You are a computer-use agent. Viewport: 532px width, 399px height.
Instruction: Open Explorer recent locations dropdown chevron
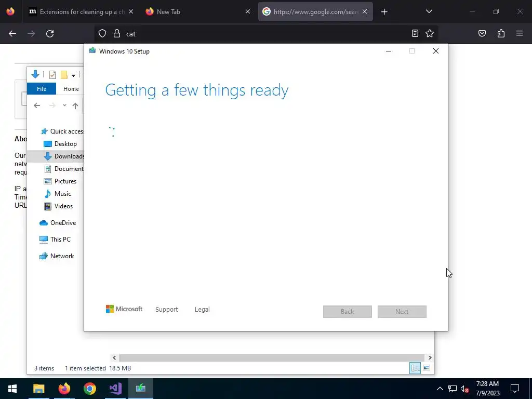pos(64,105)
